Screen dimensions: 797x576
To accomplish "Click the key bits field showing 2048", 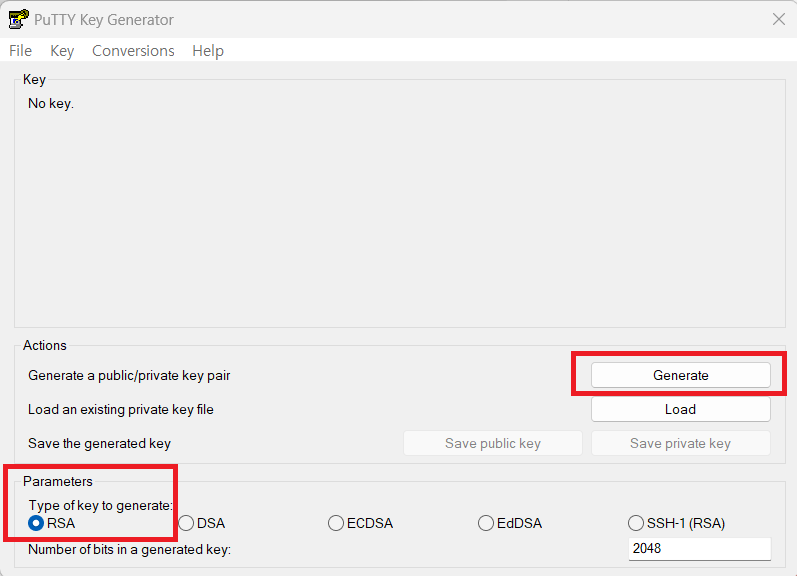I will [x=699, y=549].
